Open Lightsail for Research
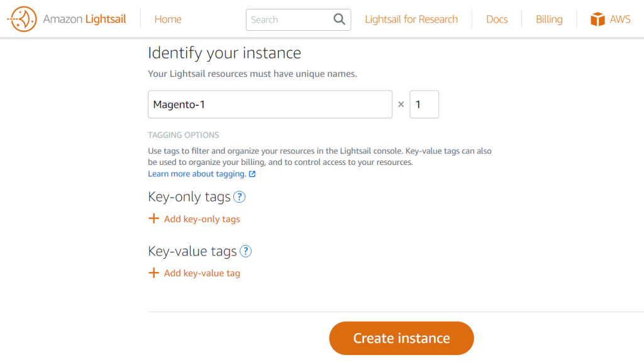Image resolution: width=644 pixels, height=362 pixels. tap(411, 20)
